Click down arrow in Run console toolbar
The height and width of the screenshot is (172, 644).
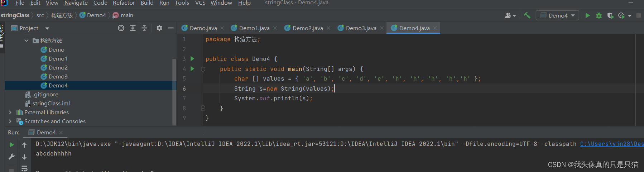(x=24, y=157)
